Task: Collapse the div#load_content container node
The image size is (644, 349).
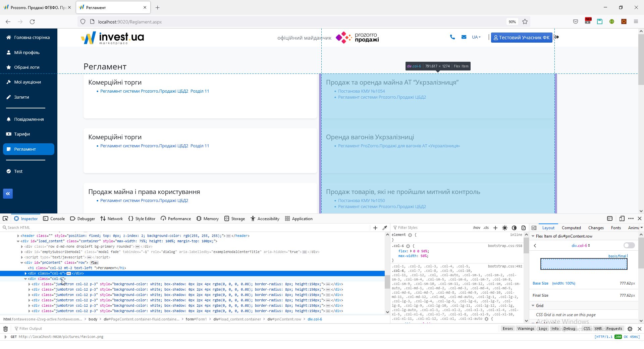Action: (18, 241)
